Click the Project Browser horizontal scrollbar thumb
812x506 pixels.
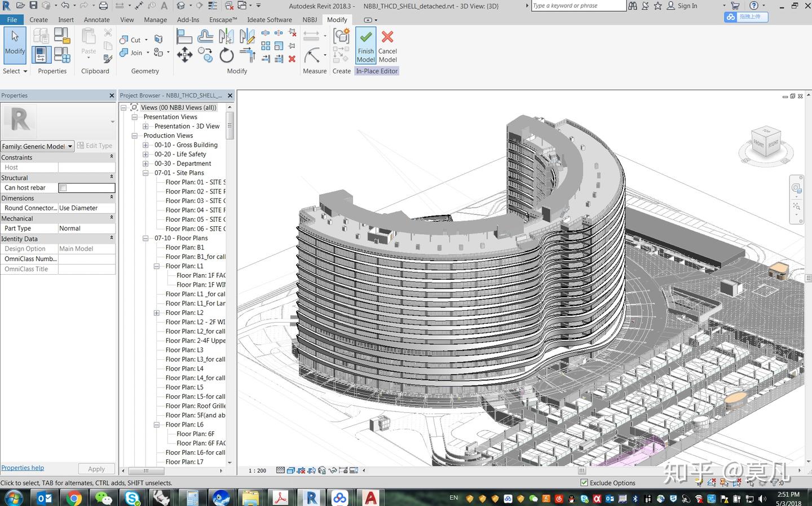(146, 470)
